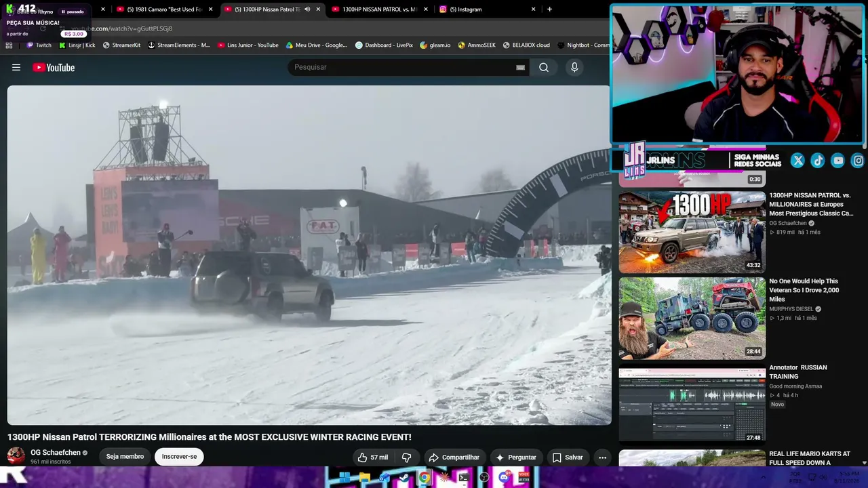Open the Lins Junior - YouTube bookmark

248,45
